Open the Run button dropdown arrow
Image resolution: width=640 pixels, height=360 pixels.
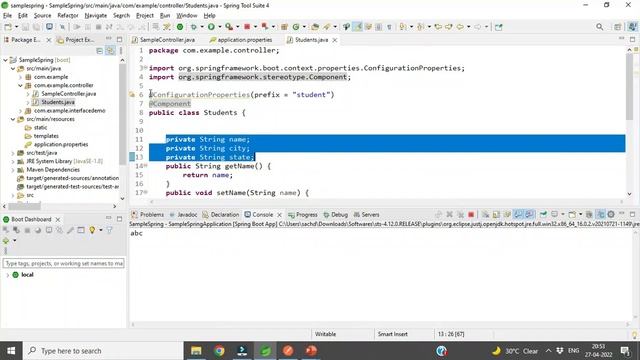click(x=219, y=27)
